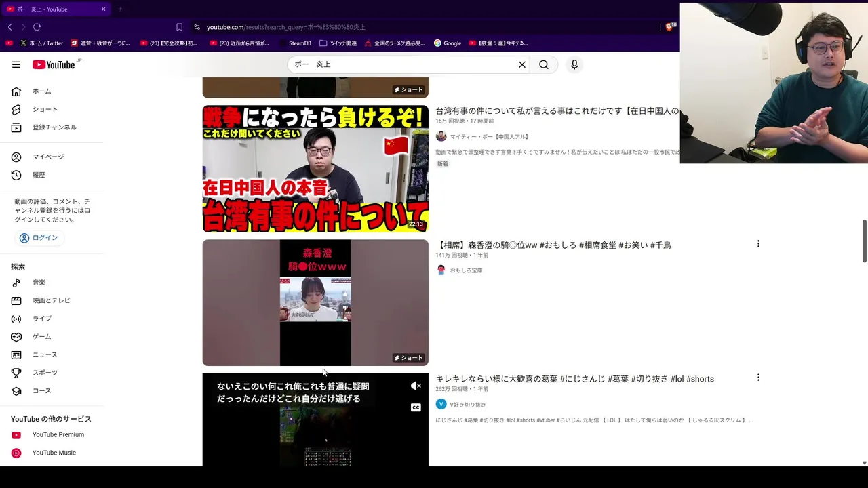Select the ボー 炎上 - YouTube tab

[56, 9]
